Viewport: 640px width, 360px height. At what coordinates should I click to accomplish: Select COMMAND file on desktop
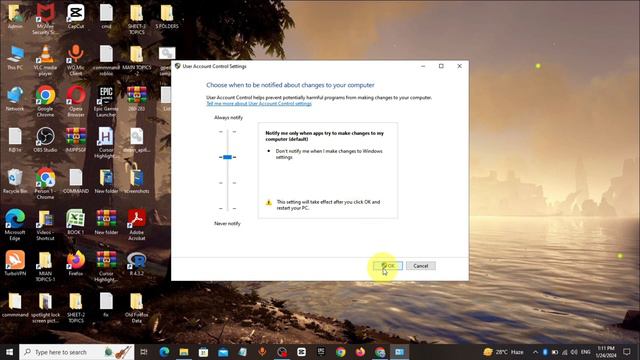click(76, 181)
